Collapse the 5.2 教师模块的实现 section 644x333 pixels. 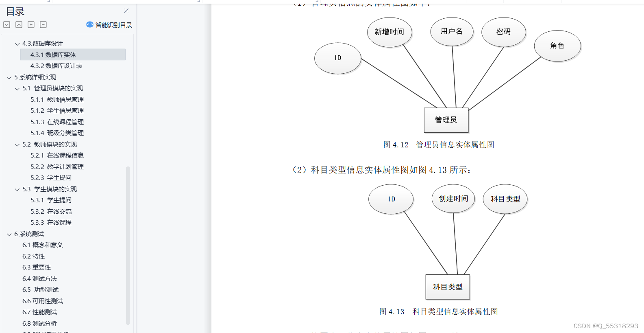(17, 145)
